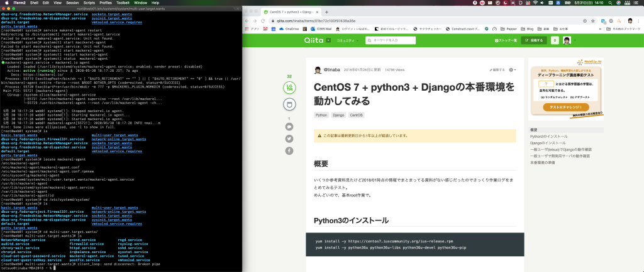Open the iTerm2 application menu

18,3
